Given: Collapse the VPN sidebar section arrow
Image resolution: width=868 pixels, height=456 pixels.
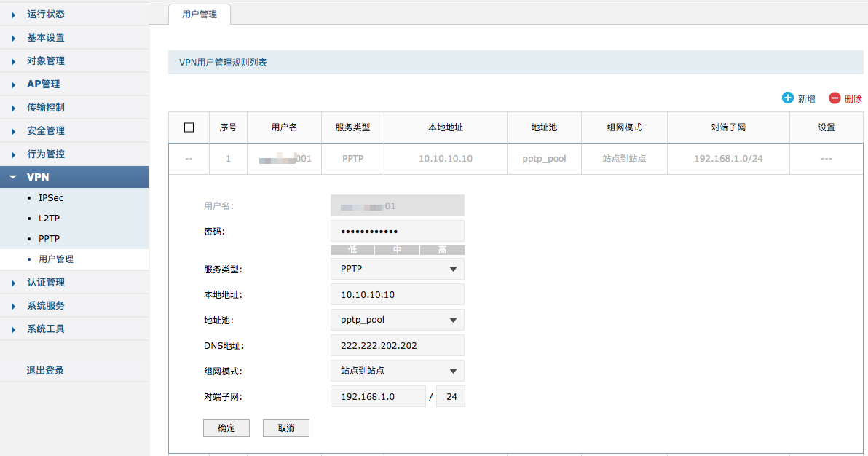Looking at the screenshot, I should click(13, 178).
